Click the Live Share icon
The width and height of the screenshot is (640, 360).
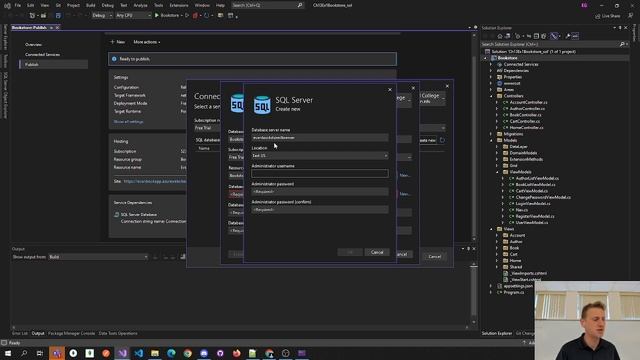pos(598,16)
